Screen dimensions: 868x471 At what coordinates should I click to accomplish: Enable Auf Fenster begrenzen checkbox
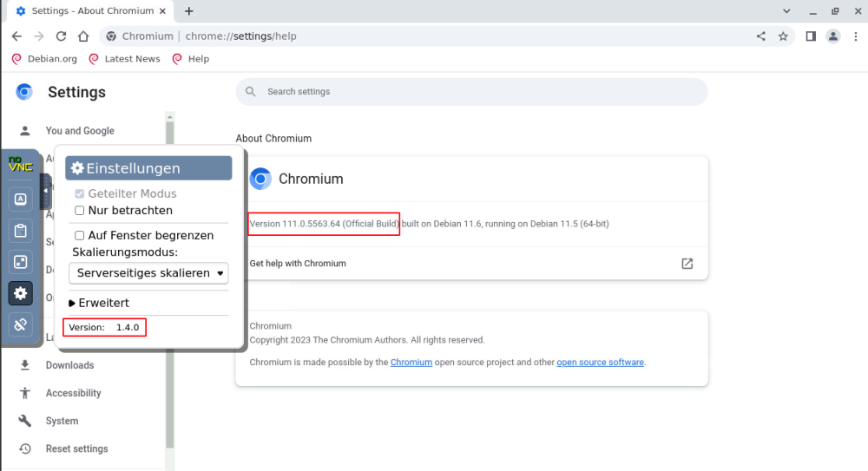coord(80,235)
